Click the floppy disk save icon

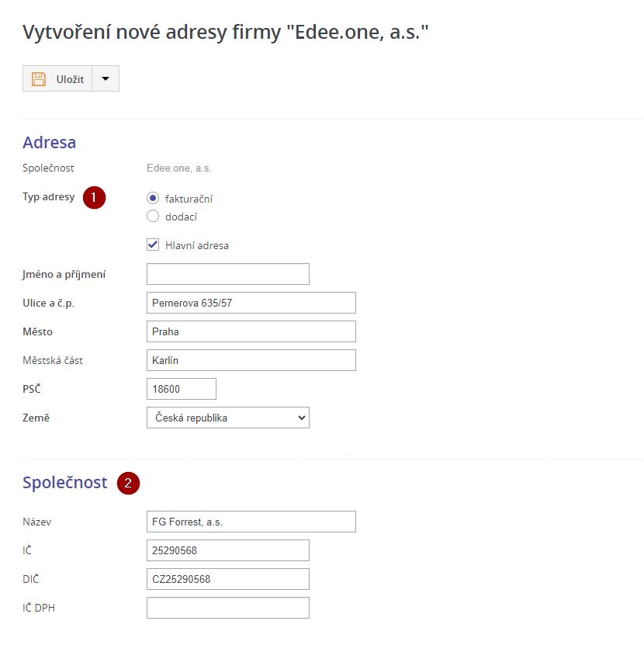(x=39, y=78)
